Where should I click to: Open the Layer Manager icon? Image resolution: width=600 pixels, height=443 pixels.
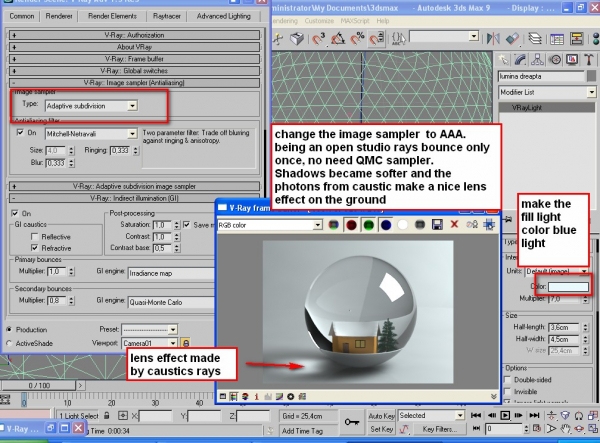[x=535, y=38]
